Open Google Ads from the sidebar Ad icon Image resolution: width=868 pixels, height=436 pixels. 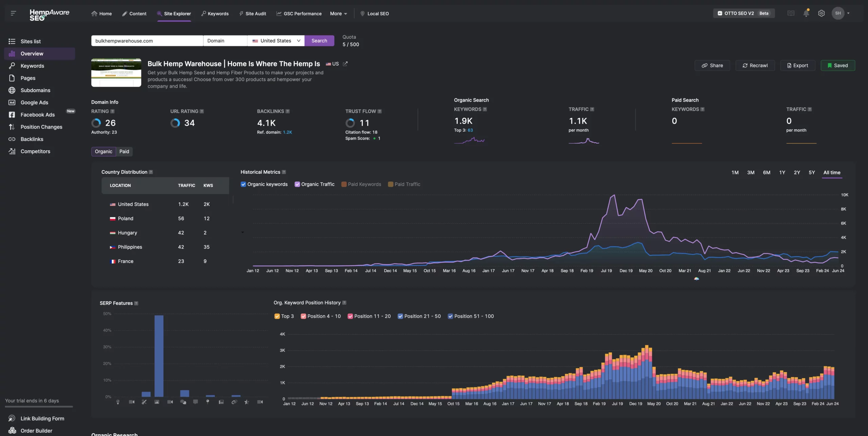(x=12, y=102)
